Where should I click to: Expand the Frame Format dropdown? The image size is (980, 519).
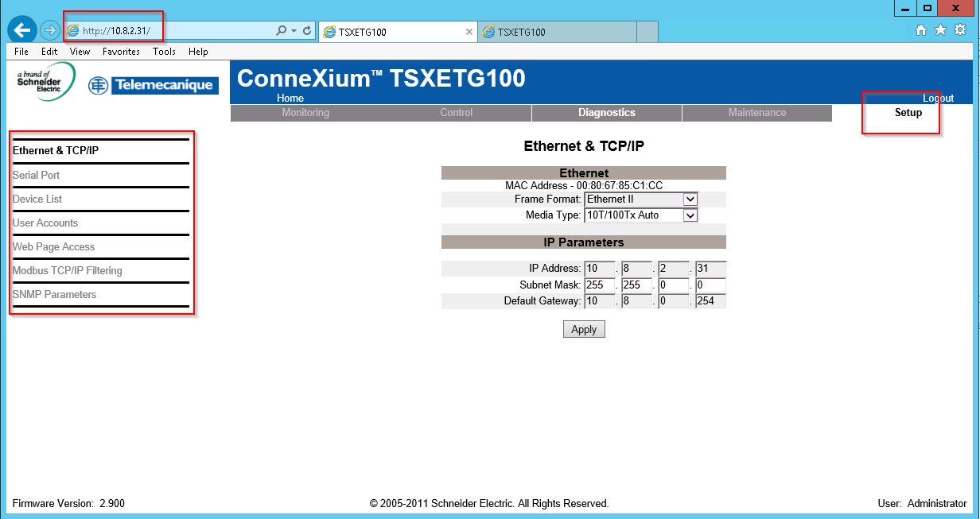coord(690,199)
